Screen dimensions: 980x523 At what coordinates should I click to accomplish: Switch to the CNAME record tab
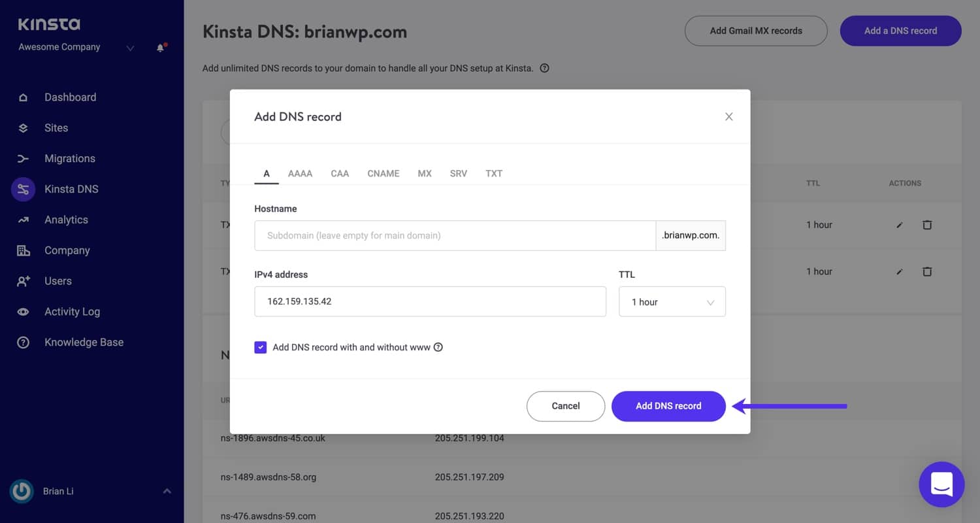pos(384,173)
